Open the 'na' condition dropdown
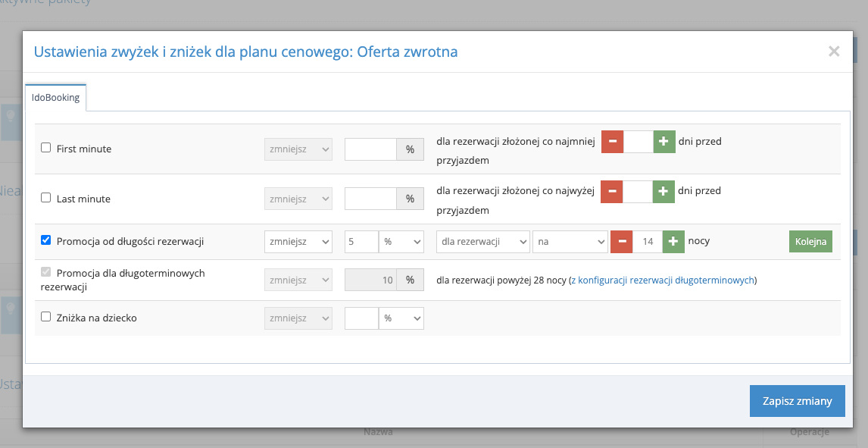The width and height of the screenshot is (868, 448). point(570,242)
